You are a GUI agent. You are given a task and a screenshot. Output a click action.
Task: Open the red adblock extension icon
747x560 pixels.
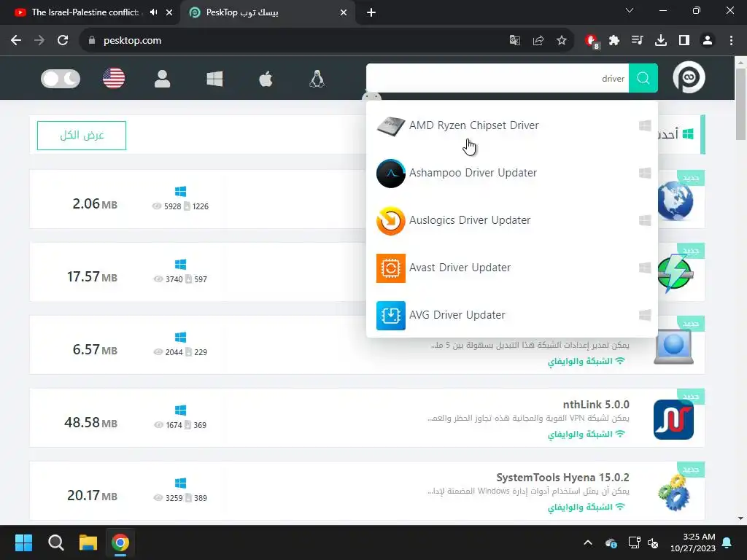[x=592, y=42]
